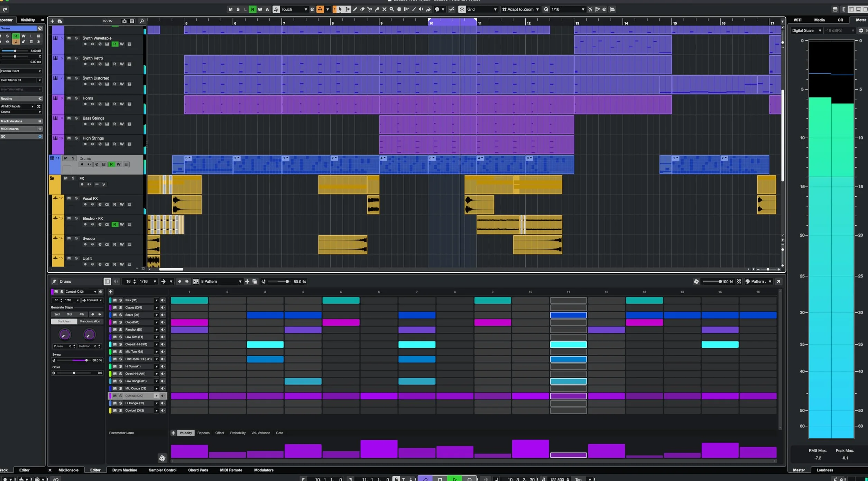Duplicate the current pattern
Image resolution: width=868 pixels, height=481 pixels.
[x=255, y=282]
